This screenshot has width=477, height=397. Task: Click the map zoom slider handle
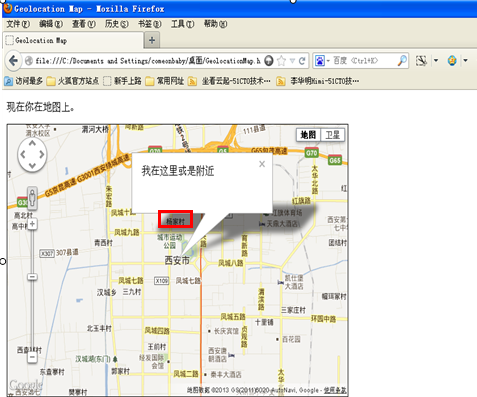(x=32, y=277)
